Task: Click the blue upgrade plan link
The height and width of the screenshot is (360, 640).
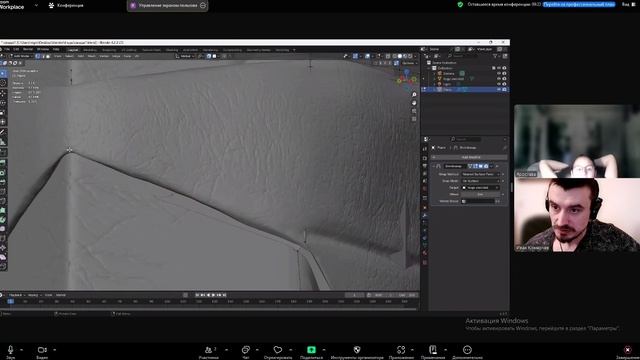Action: (579, 4)
